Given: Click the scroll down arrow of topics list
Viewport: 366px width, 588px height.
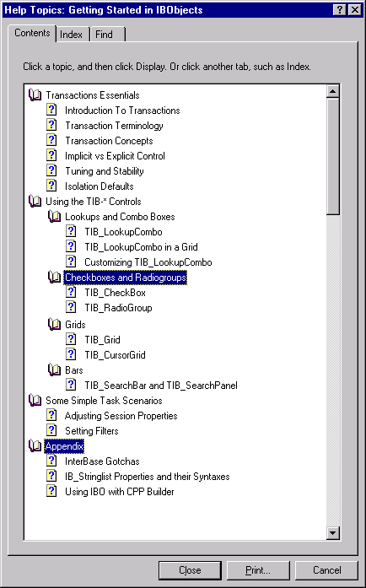Looking at the screenshot, I should (332, 532).
